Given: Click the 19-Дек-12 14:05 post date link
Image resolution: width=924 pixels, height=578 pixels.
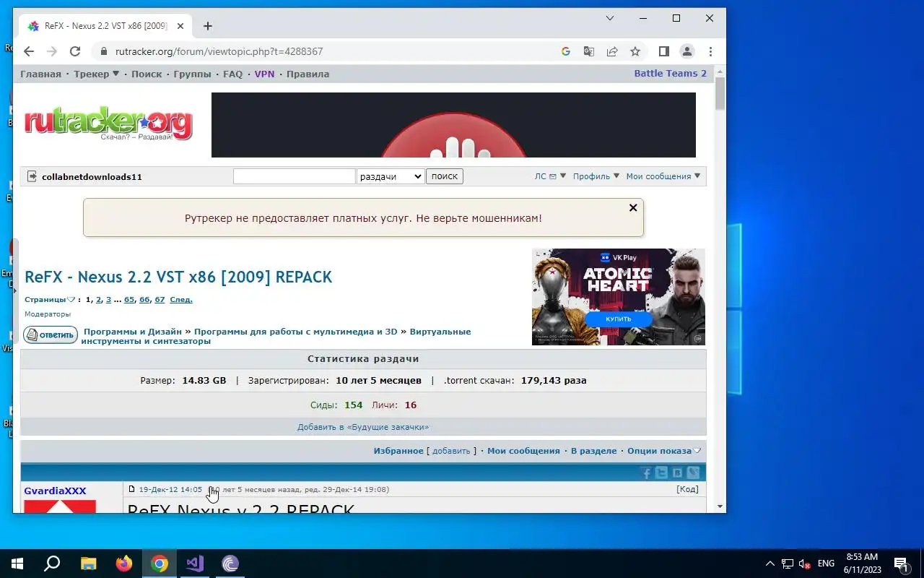Looking at the screenshot, I should (x=170, y=489).
